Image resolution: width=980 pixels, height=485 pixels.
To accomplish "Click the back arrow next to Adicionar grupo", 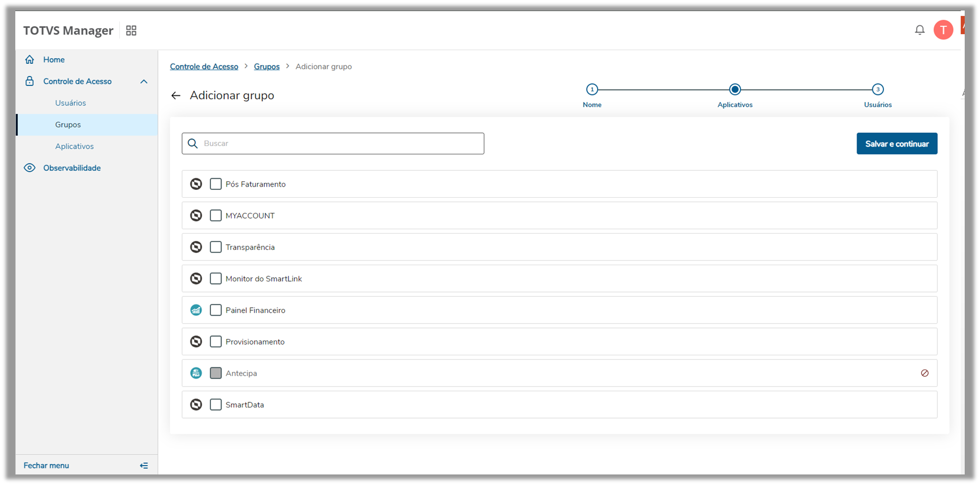I will coord(176,95).
